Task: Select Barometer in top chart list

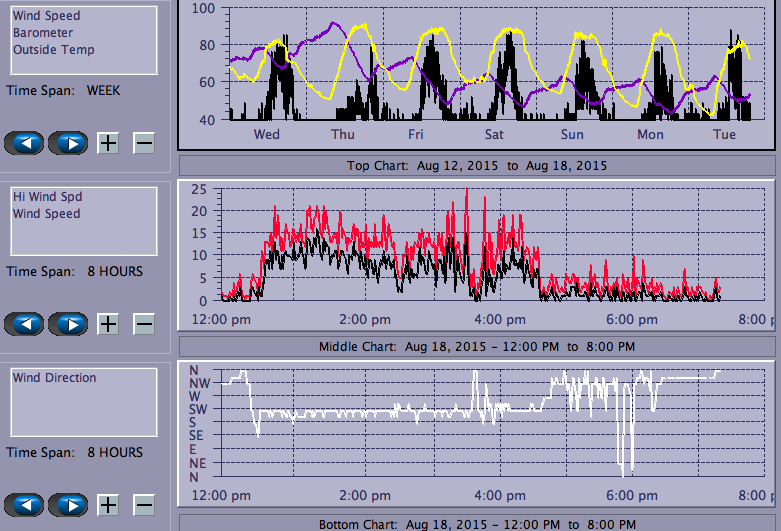Action: point(41,33)
